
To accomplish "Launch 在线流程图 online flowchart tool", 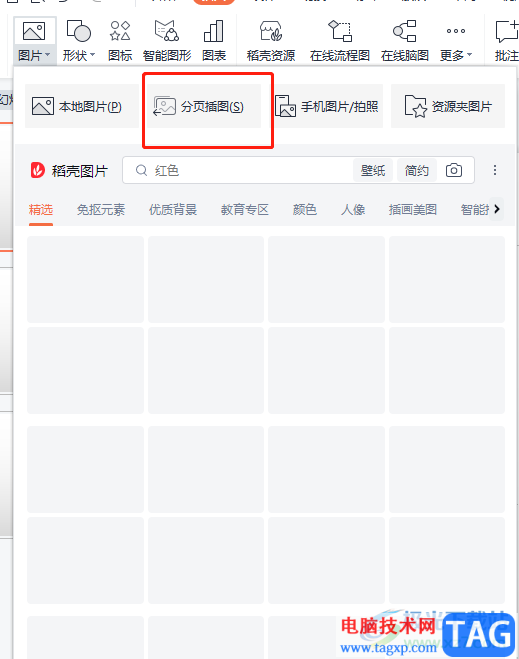I will click(340, 41).
